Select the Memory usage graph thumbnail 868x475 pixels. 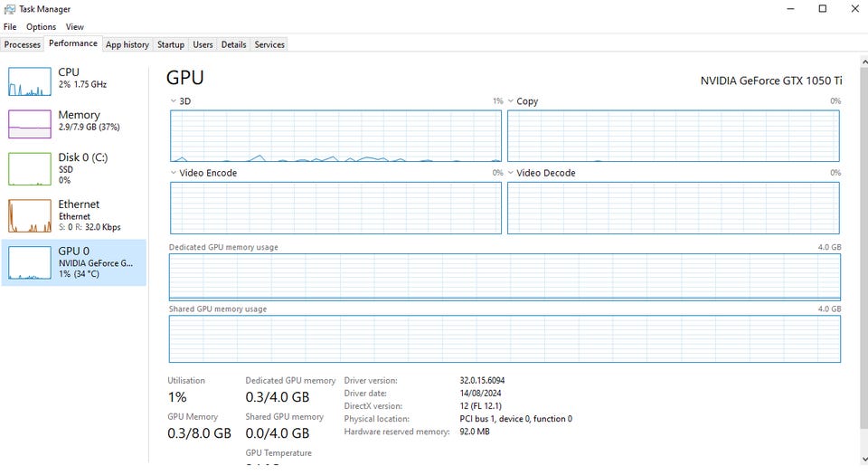[x=29, y=124]
